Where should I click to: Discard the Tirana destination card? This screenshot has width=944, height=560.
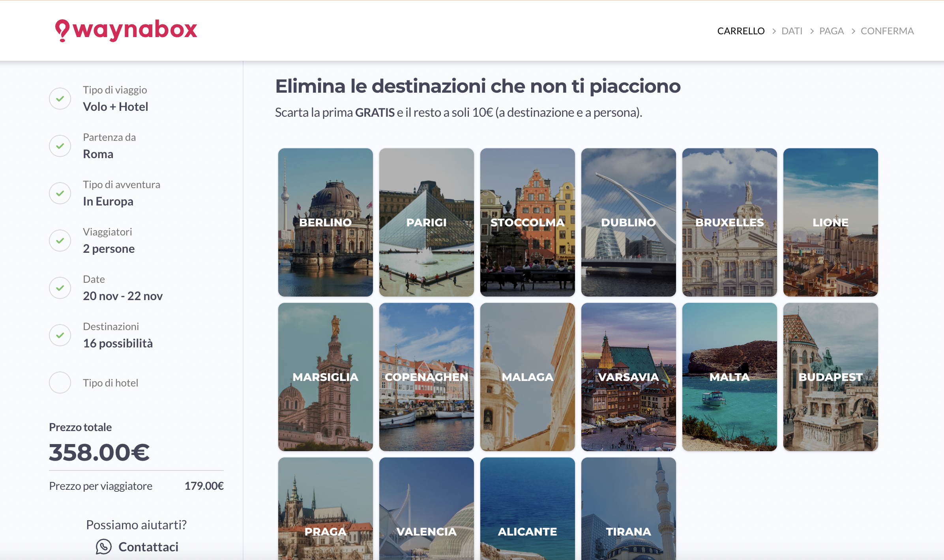click(x=629, y=509)
